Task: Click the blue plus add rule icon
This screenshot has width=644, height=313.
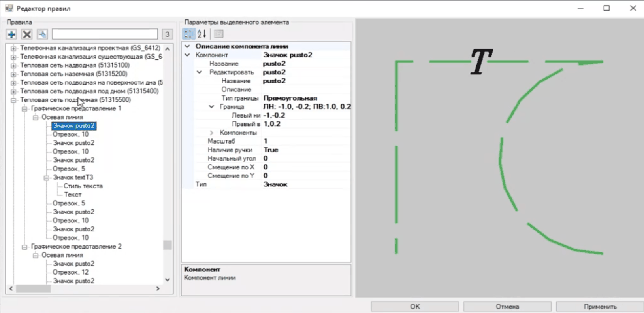Action: pyautogui.click(x=11, y=34)
